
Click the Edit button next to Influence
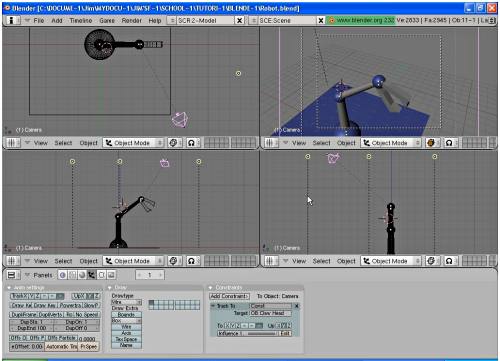pyautogui.click(x=286, y=333)
